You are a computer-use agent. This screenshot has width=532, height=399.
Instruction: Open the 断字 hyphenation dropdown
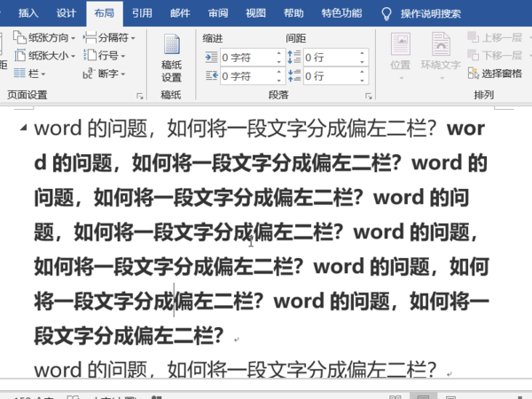tap(105, 74)
